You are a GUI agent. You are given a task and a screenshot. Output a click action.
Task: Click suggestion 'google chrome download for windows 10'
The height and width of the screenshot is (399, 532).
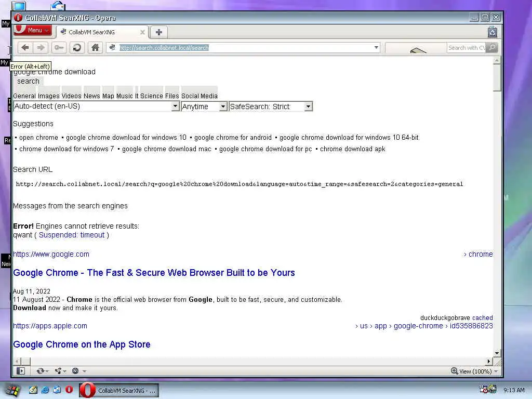pos(126,137)
